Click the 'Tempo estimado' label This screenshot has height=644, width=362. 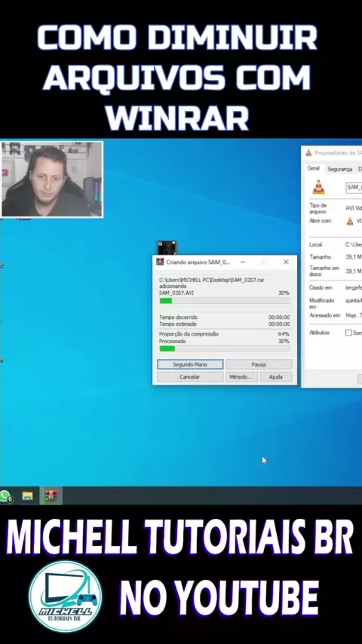(178, 324)
